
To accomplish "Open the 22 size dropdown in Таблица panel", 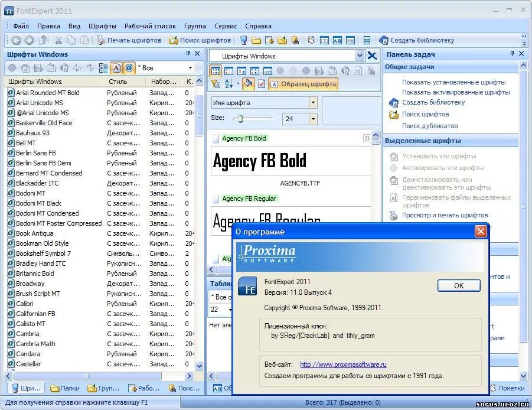I will [230, 310].
